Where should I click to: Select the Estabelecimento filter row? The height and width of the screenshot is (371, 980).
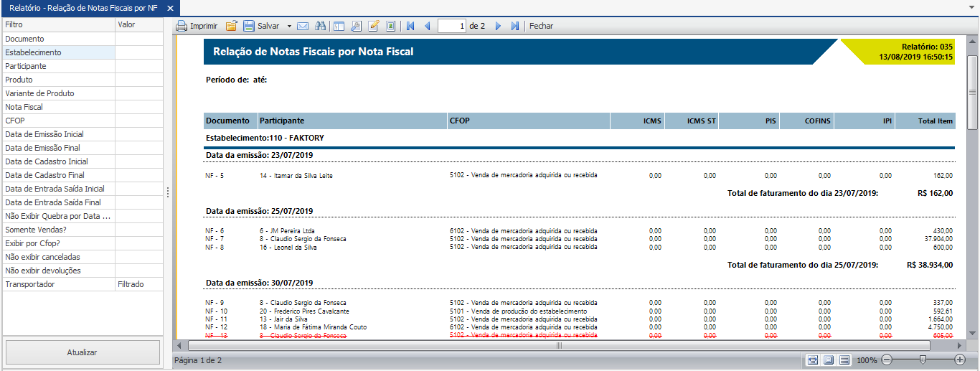click(58, 52)
